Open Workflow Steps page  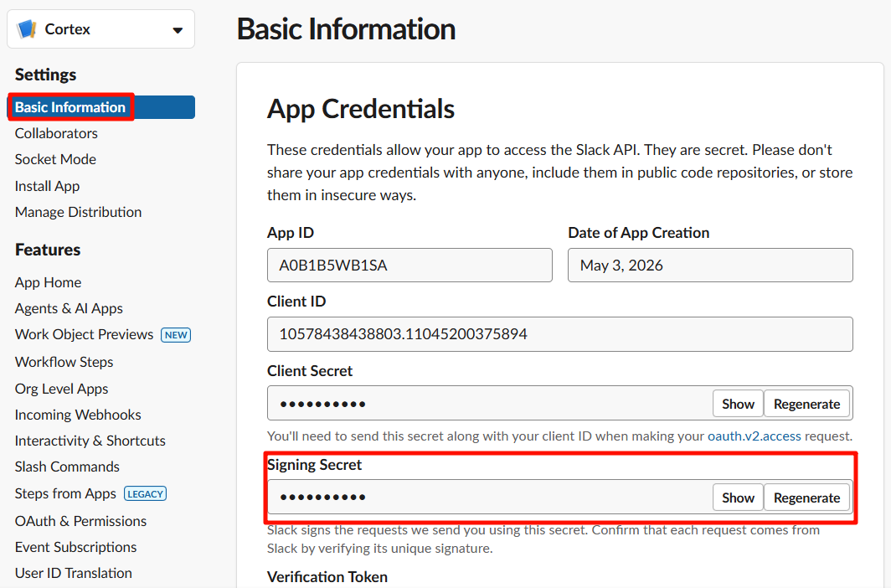[x=64, y=362]
